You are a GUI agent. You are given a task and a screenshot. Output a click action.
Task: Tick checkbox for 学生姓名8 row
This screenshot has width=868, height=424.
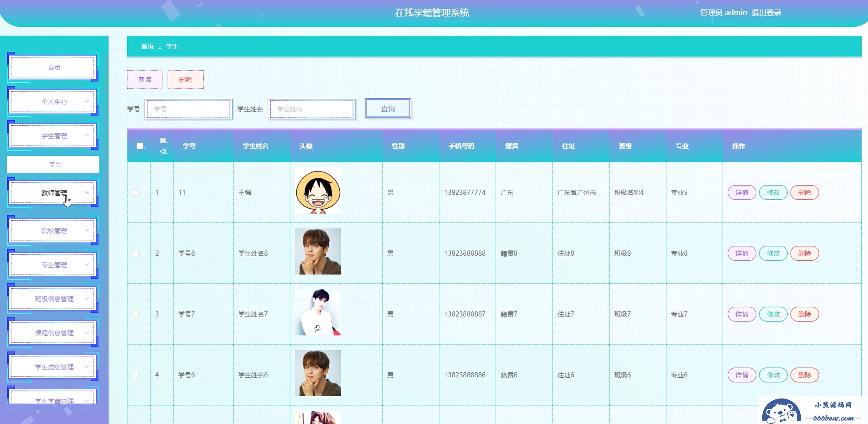click(x=135, y=253)
